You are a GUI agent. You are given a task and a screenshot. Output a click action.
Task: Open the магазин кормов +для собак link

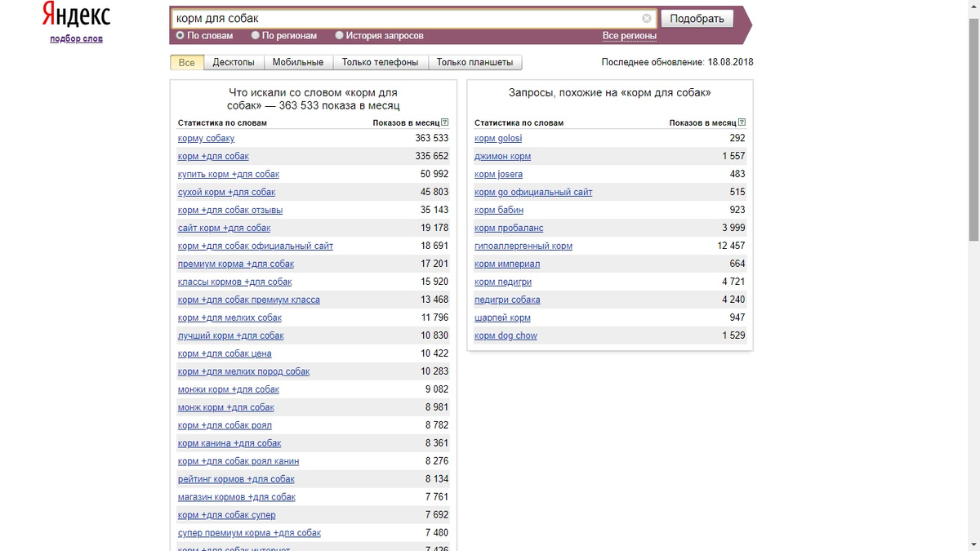237,497
